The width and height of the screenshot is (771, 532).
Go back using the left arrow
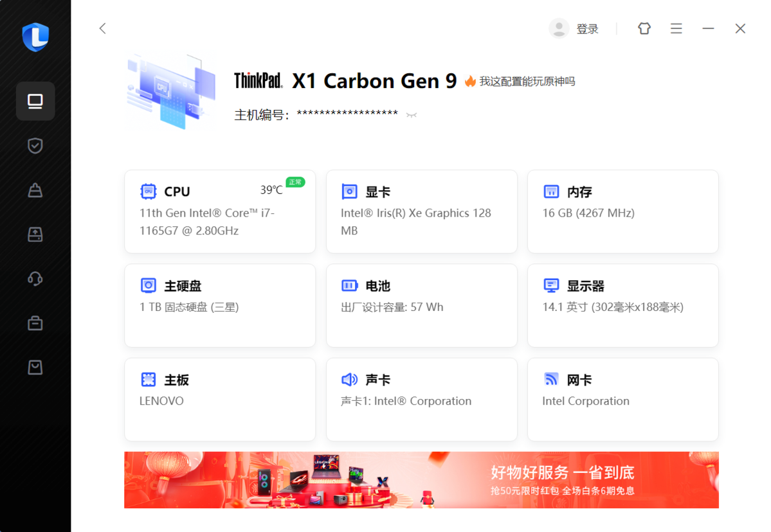click(102, 28)
